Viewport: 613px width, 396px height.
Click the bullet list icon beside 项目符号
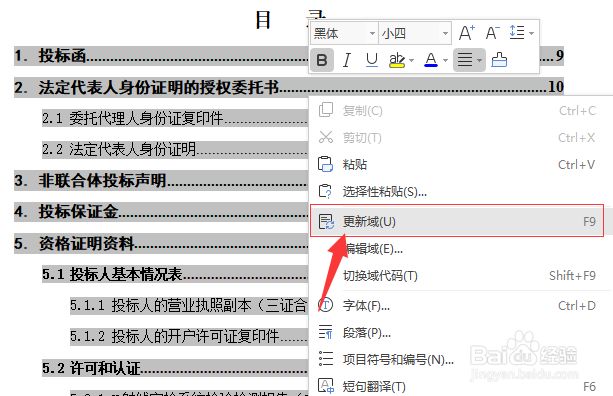pyautogui.click(x=326, y=358)
